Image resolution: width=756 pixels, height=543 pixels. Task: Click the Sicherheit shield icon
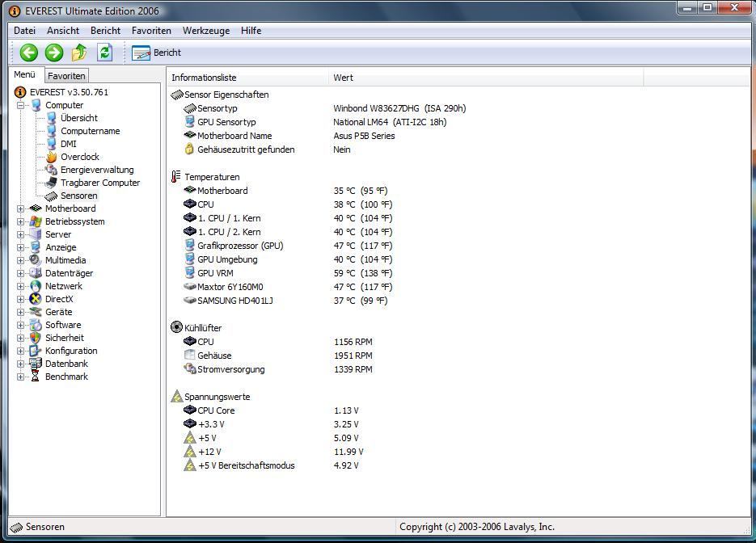[x=36, y=338]
